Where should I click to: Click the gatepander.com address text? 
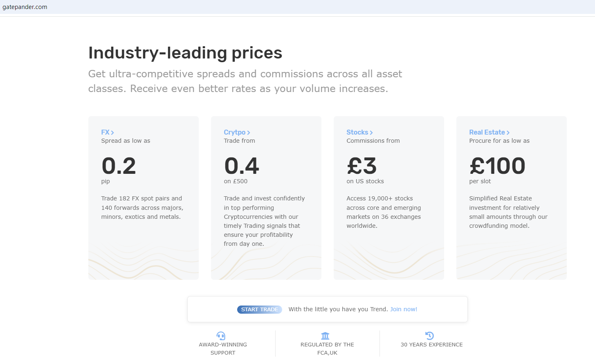click(25, 7)
